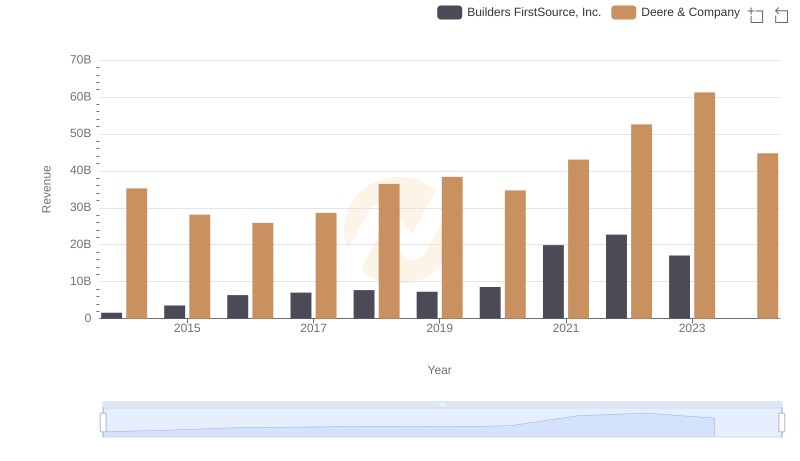Click the 40B y-axis label
This screenshot has width=800, height=461.
(x=81, y=170)
